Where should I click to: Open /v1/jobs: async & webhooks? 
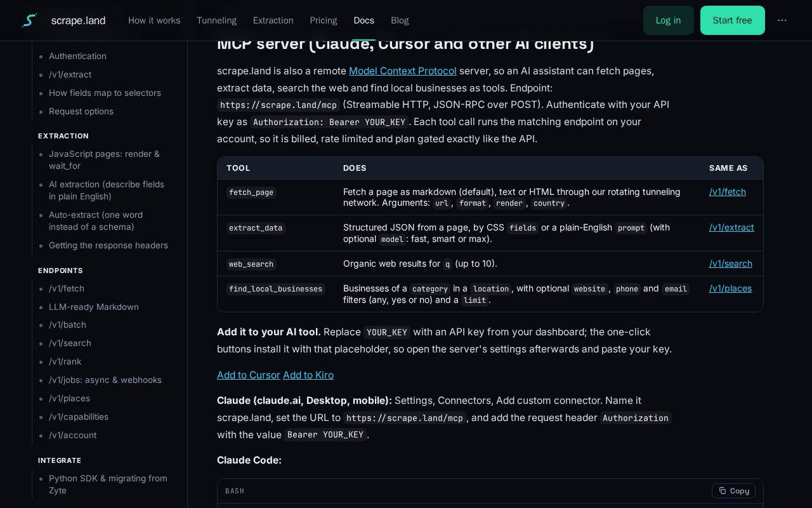[105, 380]
